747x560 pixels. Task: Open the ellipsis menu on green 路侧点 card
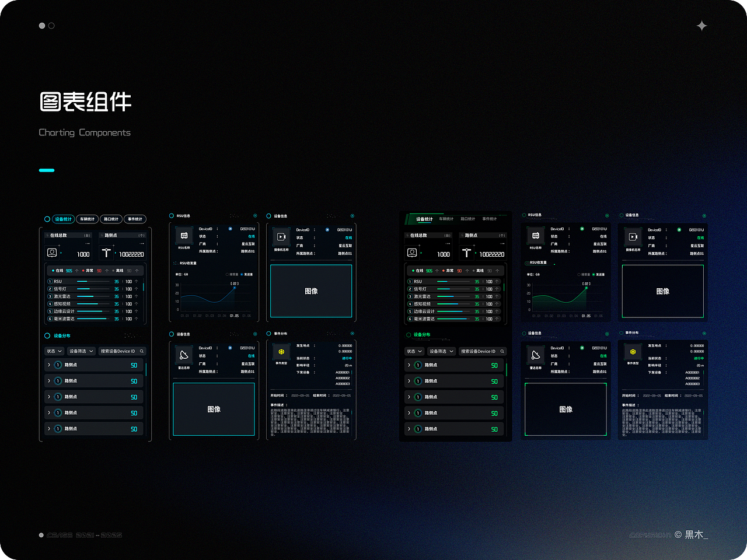[x=502, y=243]
